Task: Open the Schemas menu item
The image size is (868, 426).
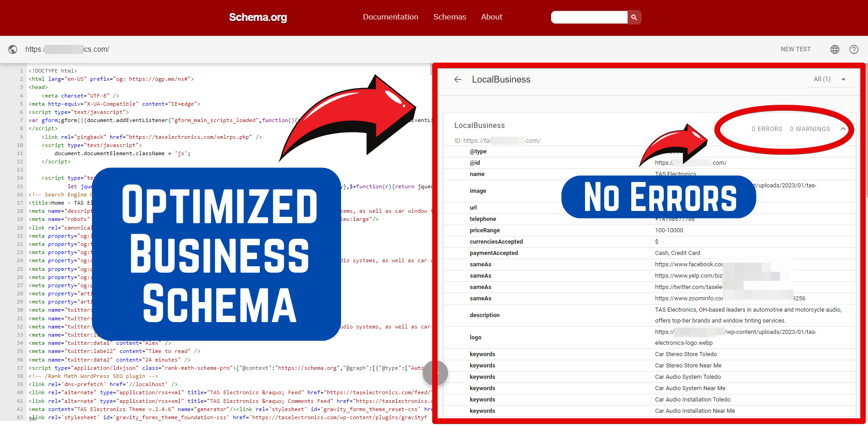Action: tap(449, 17)
